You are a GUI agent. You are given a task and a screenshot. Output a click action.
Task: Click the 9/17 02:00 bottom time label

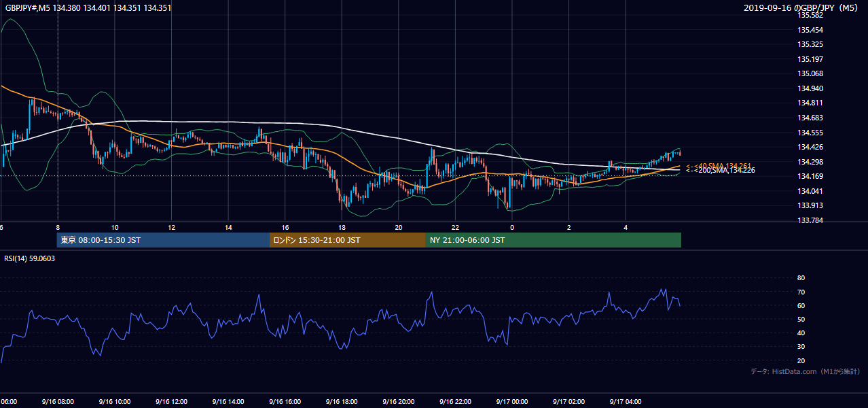click(x=568, y=402)
